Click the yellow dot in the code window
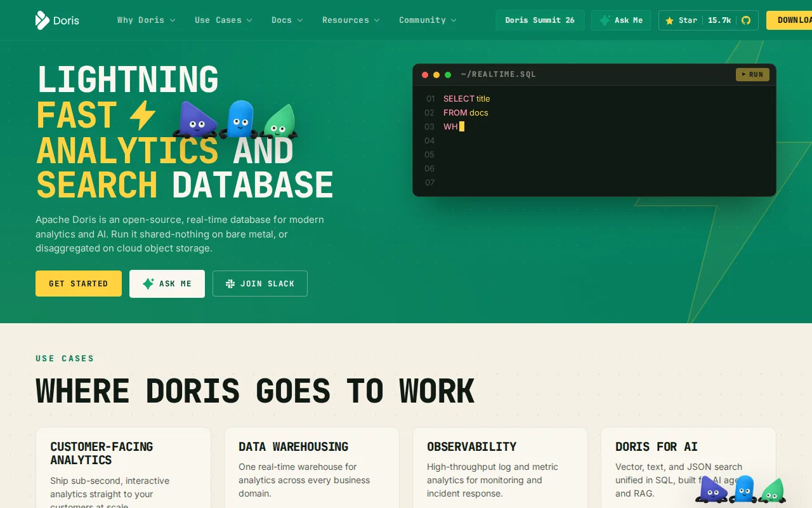The image size is (812, 508). pos(436,75)
